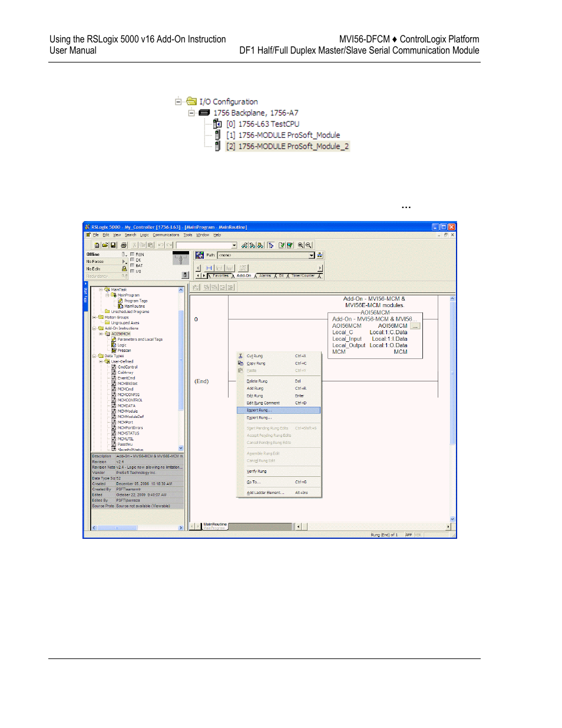Choose Add Ladder Element in context menu

(x=279, y=493)
